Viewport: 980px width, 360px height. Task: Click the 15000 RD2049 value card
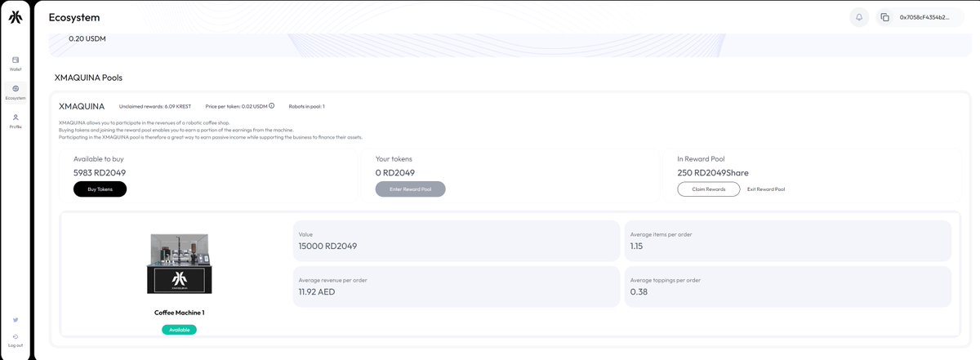456,241
